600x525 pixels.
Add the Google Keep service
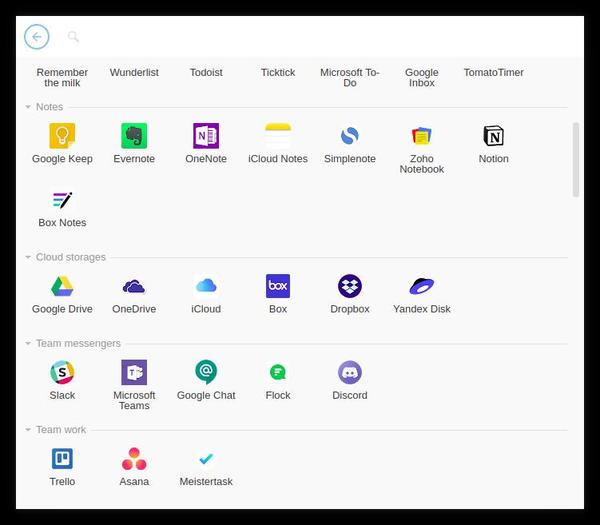(x=62, y=135)
